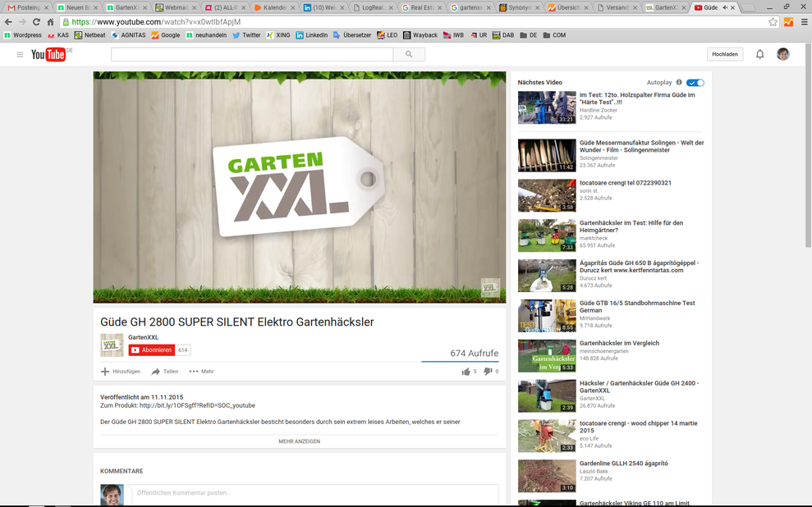Switch to the Posteingang Gmail tab
Screen dimensions: 812x507
pyautogui.click(x=29, y=7)
